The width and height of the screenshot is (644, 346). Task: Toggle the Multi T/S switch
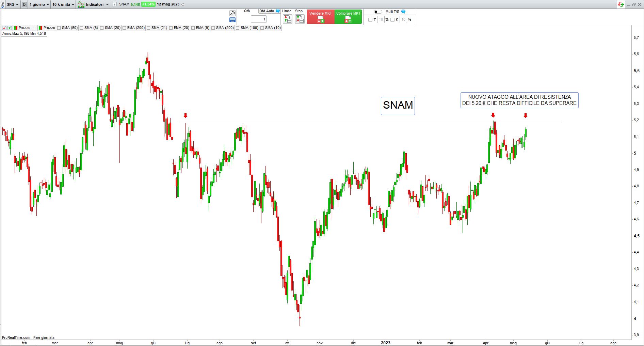coord(377,12)
